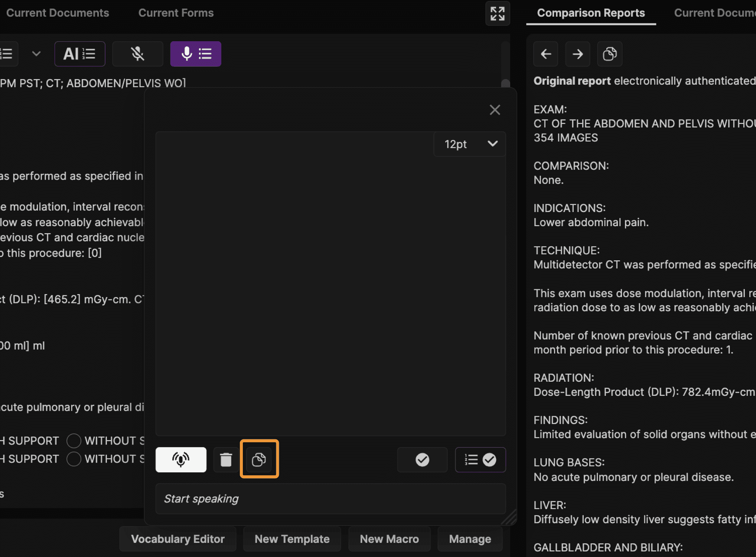Toggle the purple dictation list button
This screenshot has height=557, width=756.
click(x=196, y=54)
